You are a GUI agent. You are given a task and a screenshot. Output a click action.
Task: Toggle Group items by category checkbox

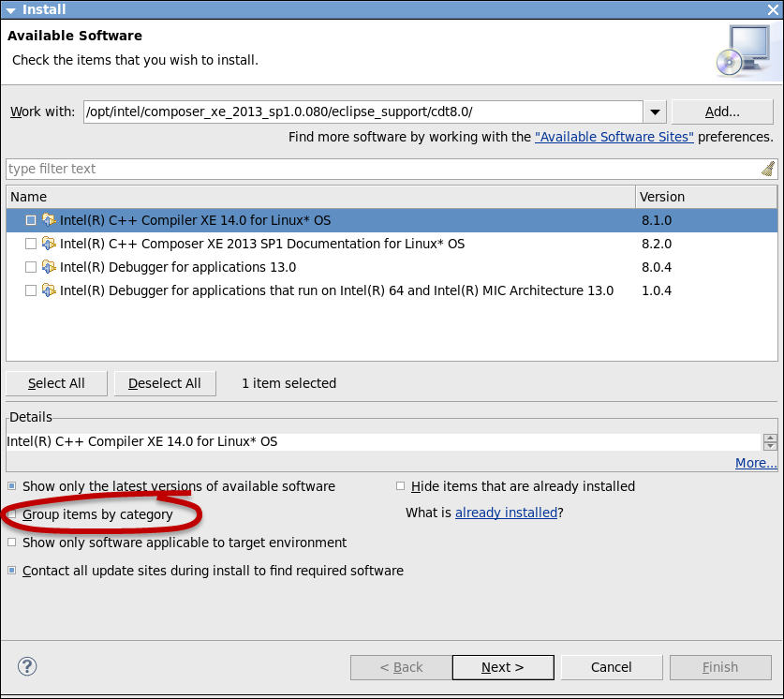12,514
